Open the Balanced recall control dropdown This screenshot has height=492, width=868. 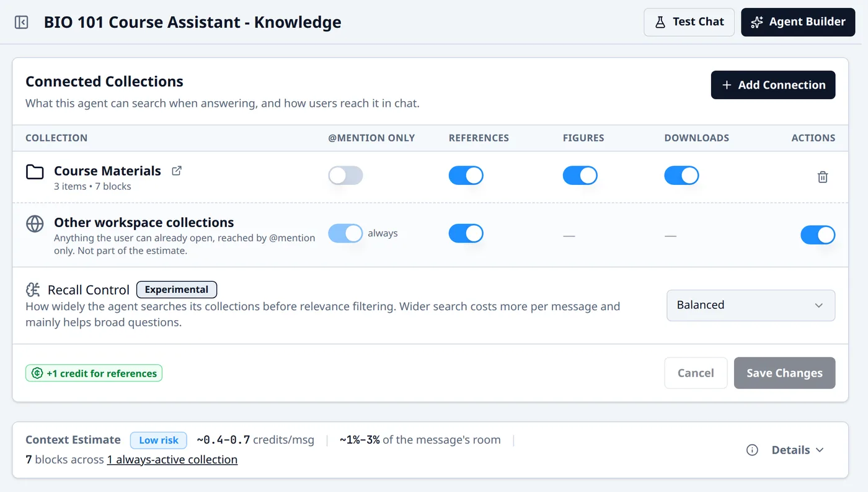[751, 305]
